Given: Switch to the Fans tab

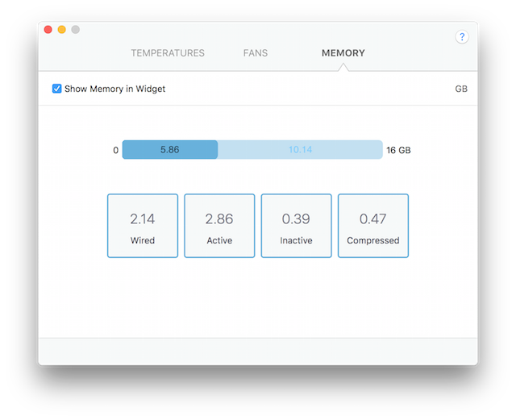Looking at the screenshot, I should click(x=256, y=53).
